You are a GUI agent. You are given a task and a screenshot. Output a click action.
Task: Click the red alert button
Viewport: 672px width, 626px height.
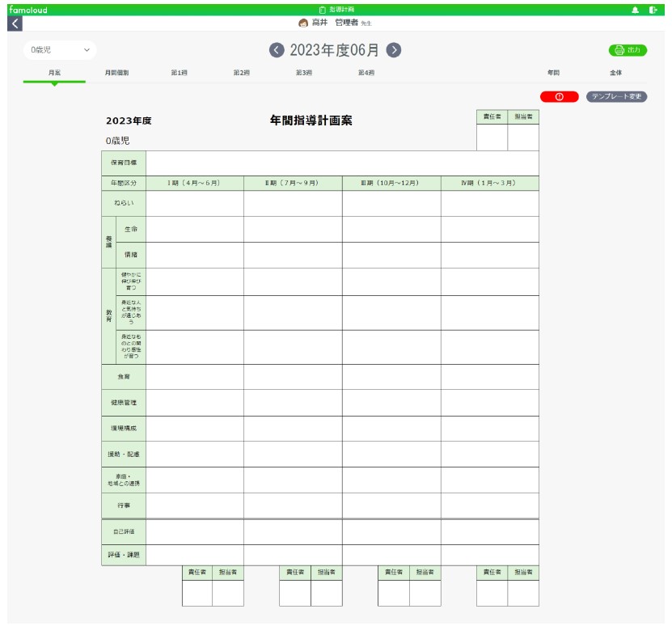560,97
